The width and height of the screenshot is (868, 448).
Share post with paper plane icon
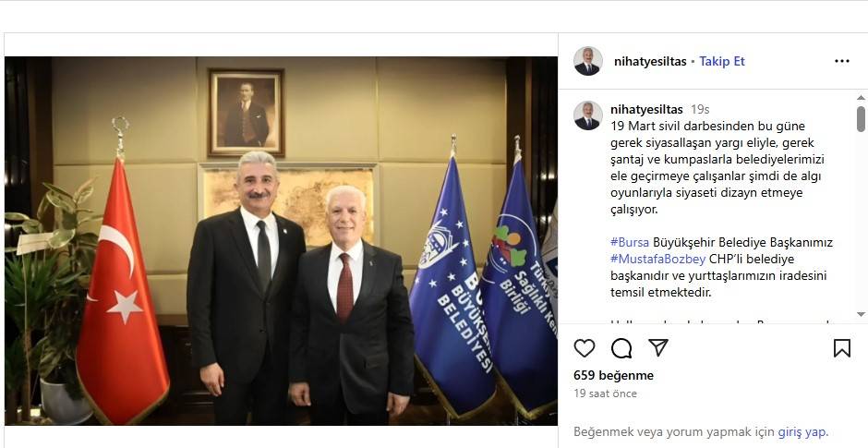[658, 347]
